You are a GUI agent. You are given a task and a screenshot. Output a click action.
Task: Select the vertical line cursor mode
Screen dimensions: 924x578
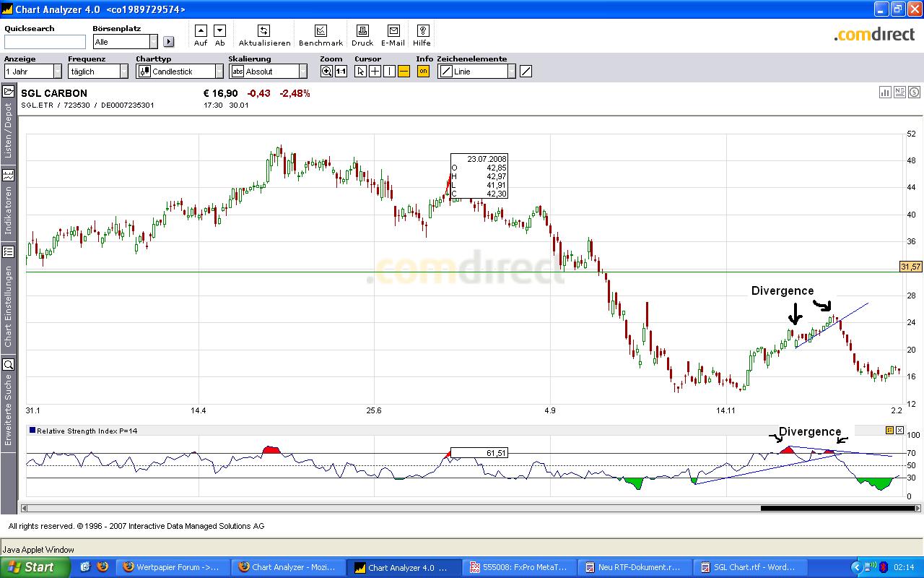coord(389,71)
